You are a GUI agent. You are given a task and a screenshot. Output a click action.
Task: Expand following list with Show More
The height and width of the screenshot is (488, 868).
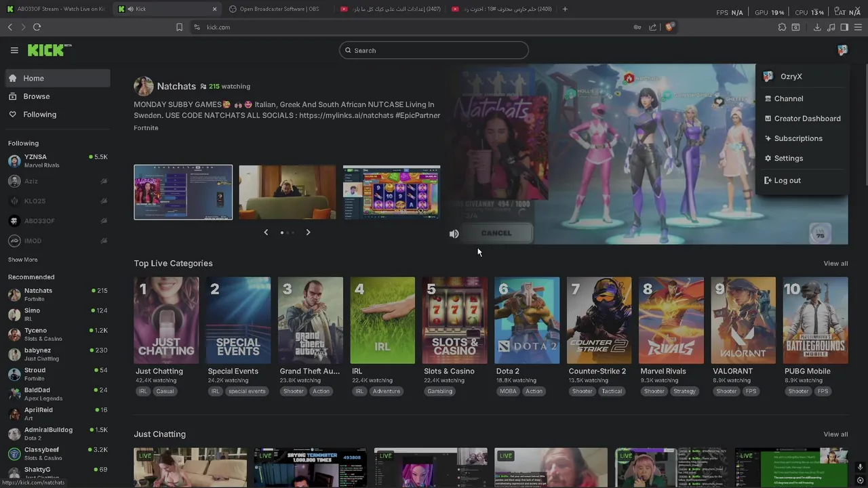[x=22, y=260]
